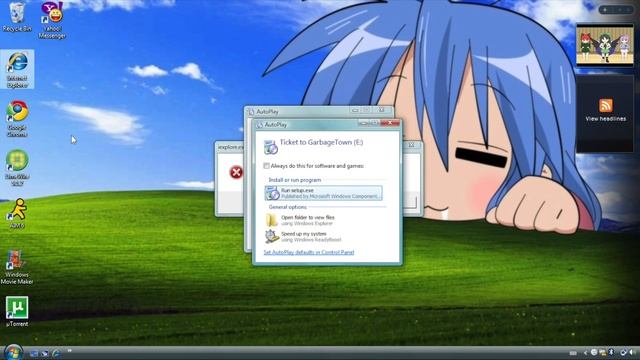
Task: Click the ReadyBoost computer icon in AutoPlay
Action: click(x=271, y=236)
